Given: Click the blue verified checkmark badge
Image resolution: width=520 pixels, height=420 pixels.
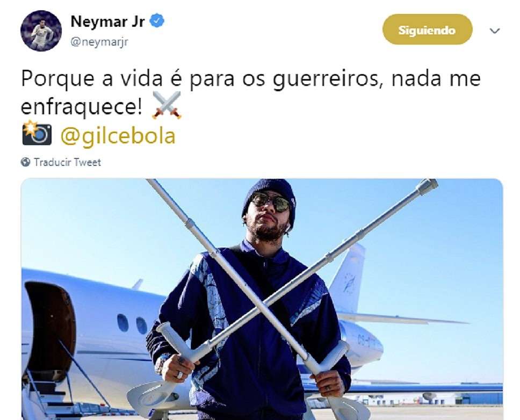Looking at the screenshot, I should 157,21.
